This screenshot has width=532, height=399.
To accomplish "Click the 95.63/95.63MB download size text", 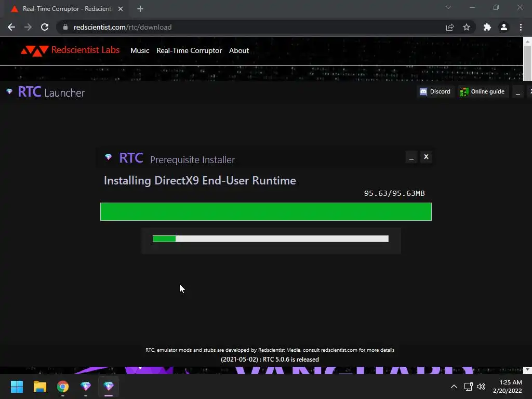I will pos(394,193).
